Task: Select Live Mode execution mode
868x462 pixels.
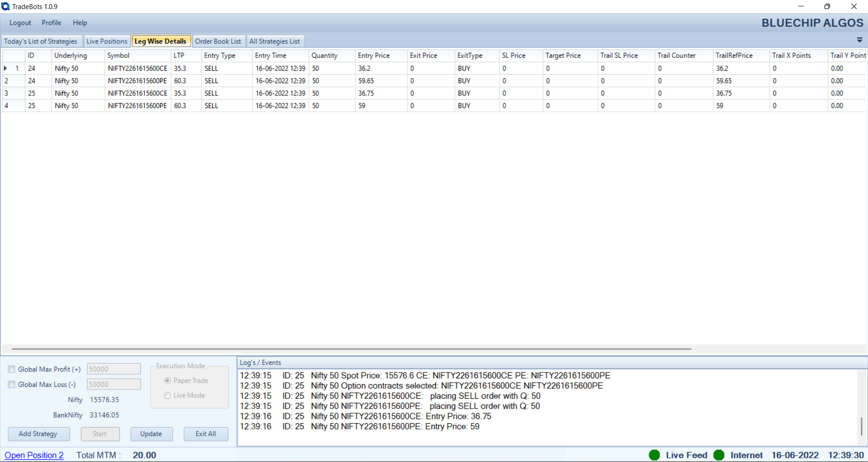Action: click(x=167, y=395)
